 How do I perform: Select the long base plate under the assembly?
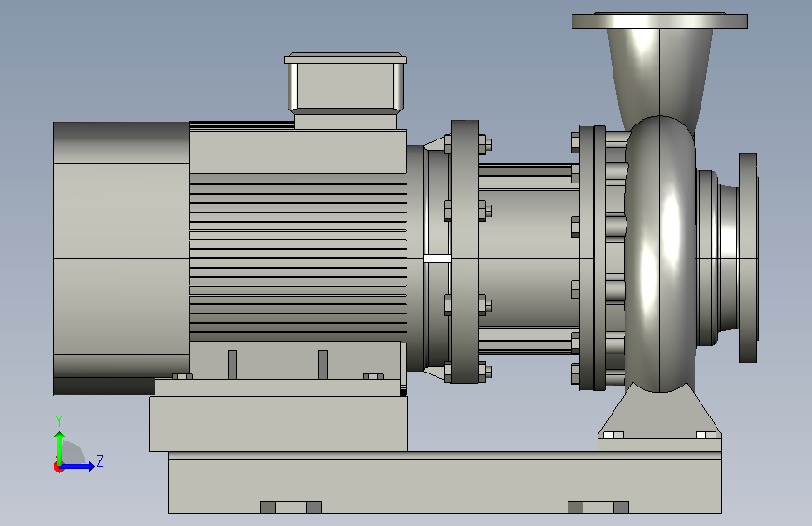pos(444,483)
